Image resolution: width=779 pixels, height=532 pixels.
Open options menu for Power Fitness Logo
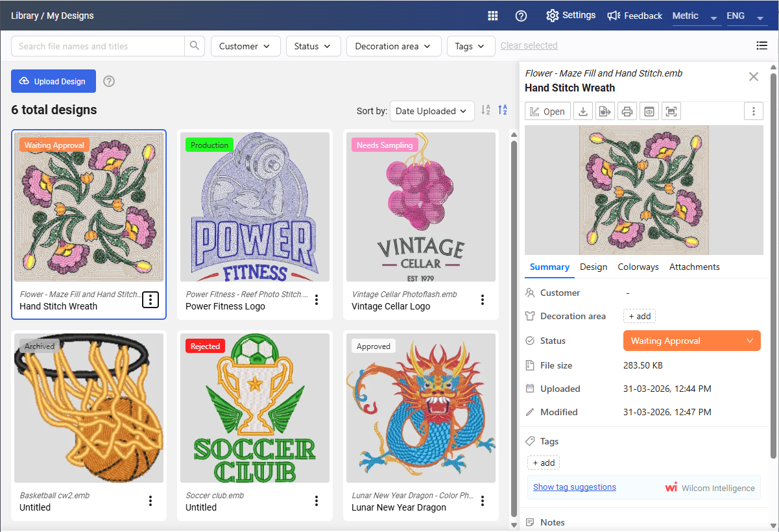pyautogui.click(x=317, y=300)
